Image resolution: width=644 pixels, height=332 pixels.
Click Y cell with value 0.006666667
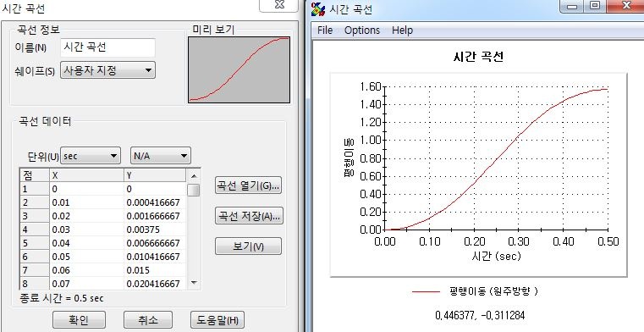click(155, 243)
